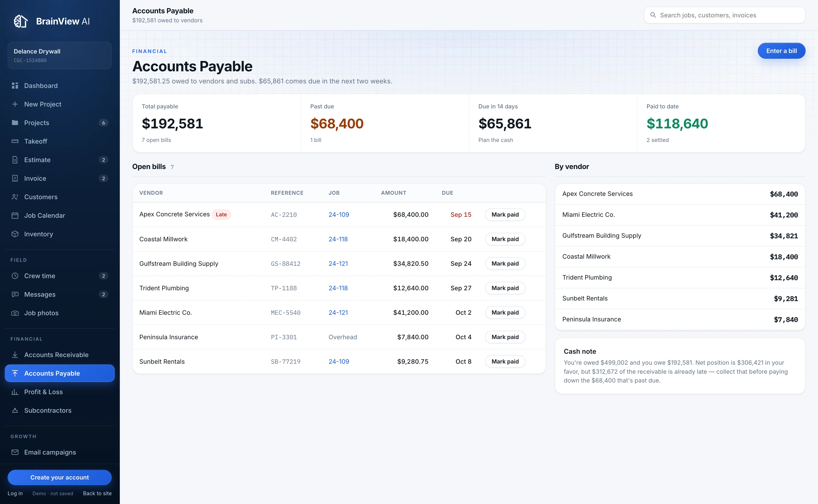The image size is (818, 504).
Task: Navigate to Subcontractors
Action: 60,410
